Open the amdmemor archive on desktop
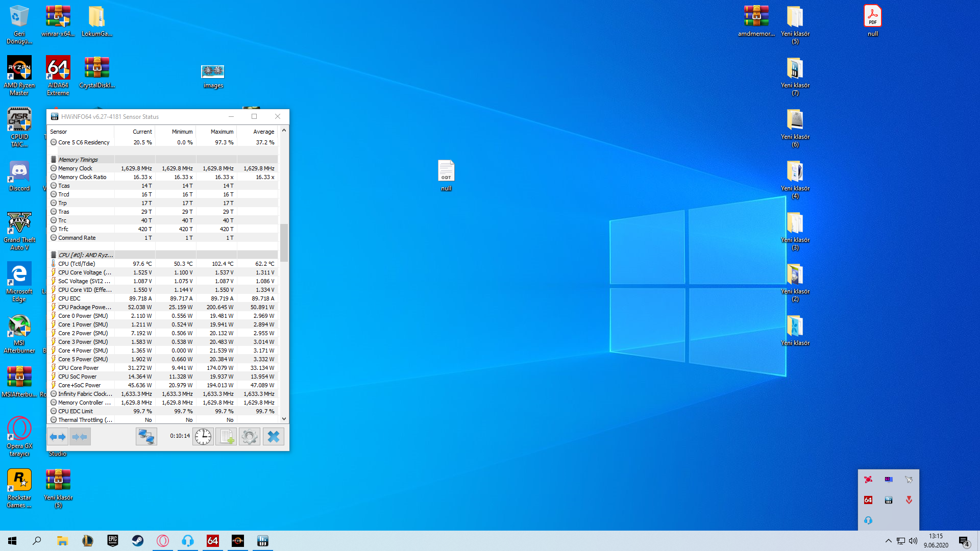Screen dimensions: 980x551 click(756, 20)
